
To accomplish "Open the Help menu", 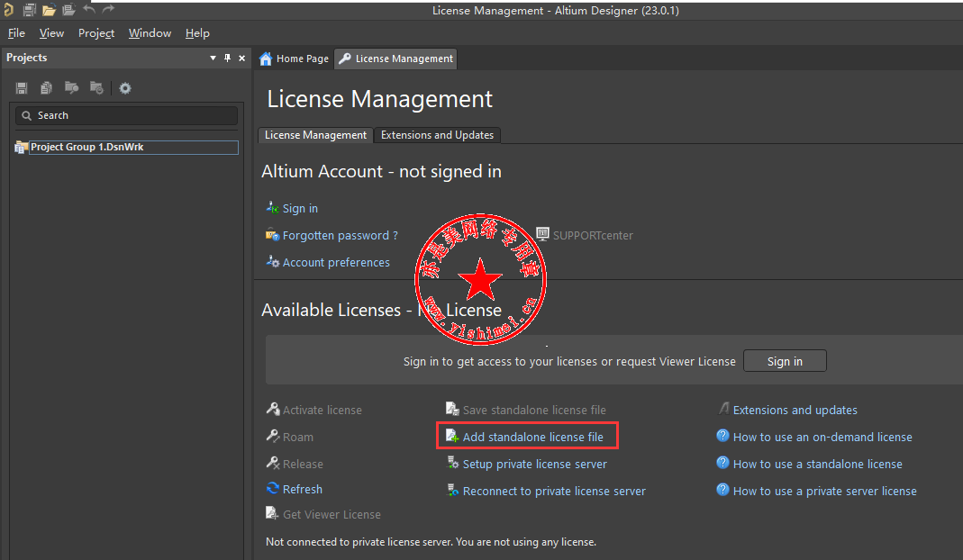I will point(198,33).
